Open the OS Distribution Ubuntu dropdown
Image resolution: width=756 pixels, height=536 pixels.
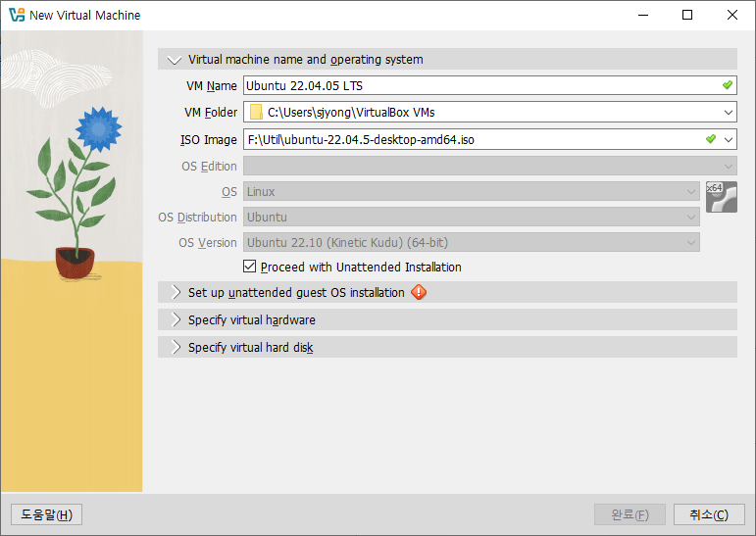pos(472,217)
